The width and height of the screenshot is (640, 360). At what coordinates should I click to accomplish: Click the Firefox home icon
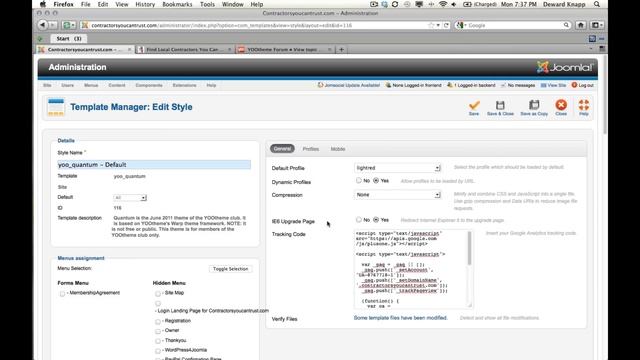pos(580,25)
